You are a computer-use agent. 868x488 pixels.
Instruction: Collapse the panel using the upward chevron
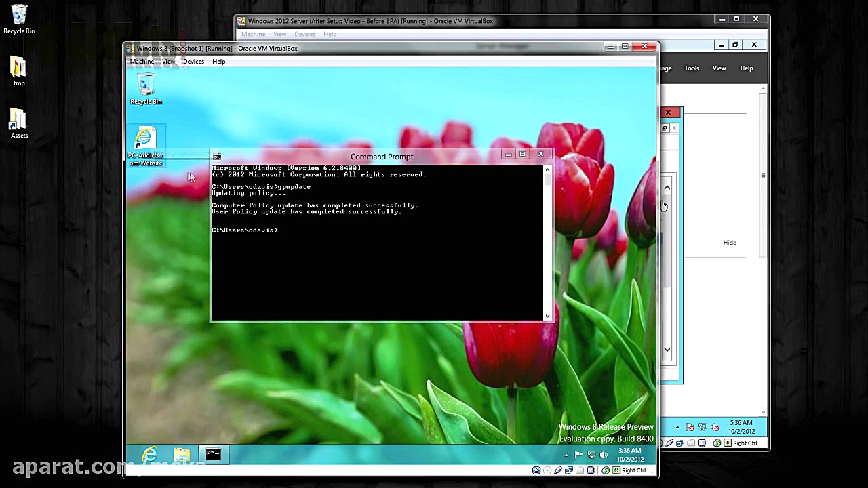tap(667, 187)
